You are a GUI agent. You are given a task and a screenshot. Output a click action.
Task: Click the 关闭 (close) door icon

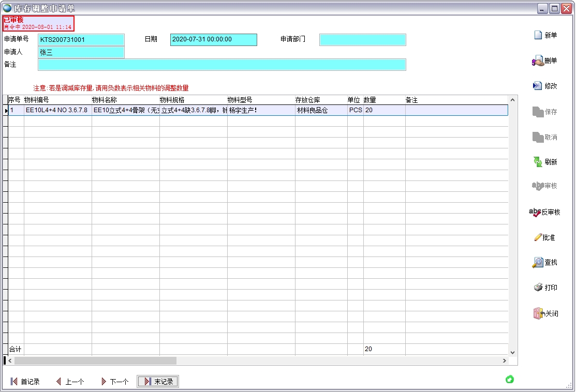click(x=538, y=313)
